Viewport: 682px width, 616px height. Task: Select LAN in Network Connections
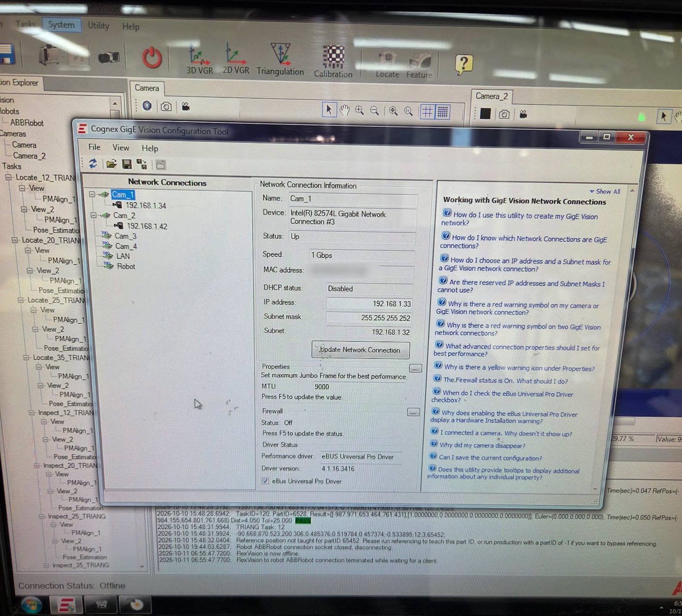tap(123, 256)
